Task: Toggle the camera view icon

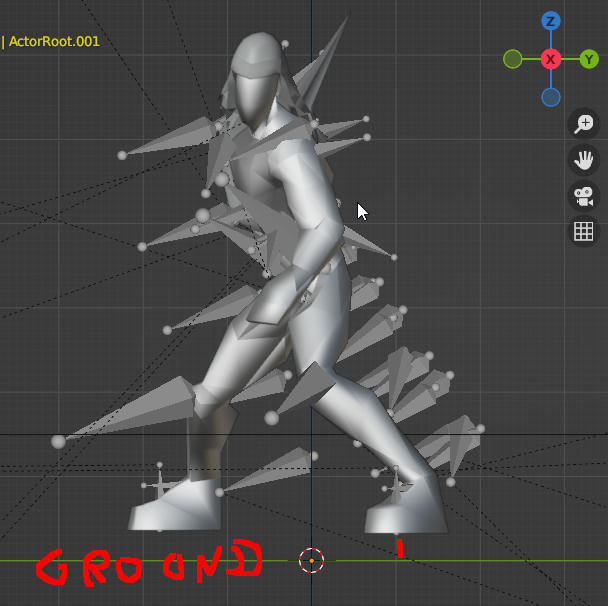Action: tap(583, 195)
